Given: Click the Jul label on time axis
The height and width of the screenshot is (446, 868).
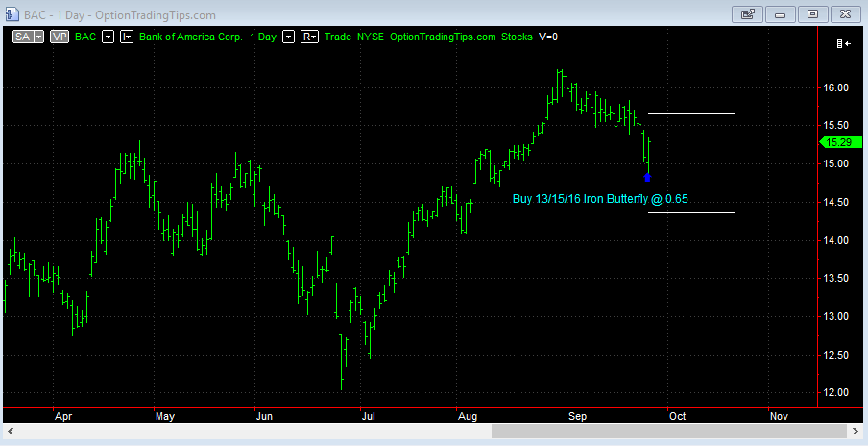Looking at the screenshot, I should pos(368,416).
